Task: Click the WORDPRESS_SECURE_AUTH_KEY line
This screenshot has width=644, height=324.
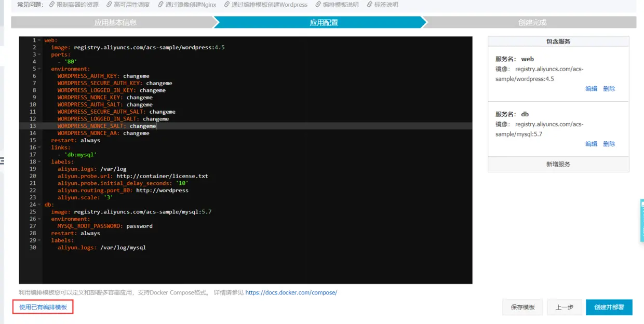Action: coord(115,83)
